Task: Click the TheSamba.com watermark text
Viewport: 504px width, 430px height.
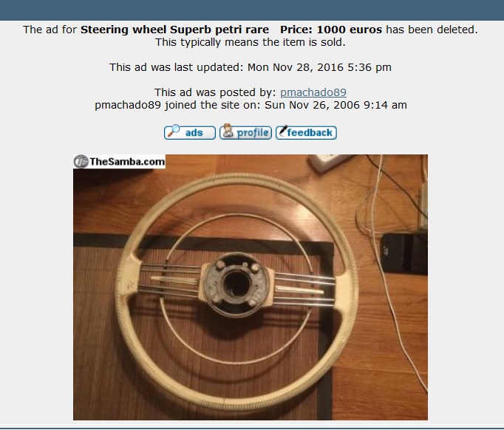Action: [x=127, y=161]
